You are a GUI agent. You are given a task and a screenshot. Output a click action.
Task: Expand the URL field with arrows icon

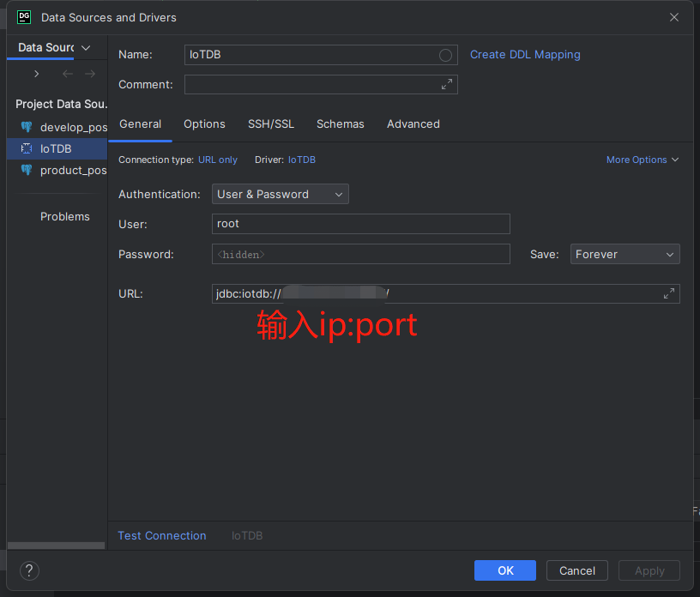tap(669, 294)
